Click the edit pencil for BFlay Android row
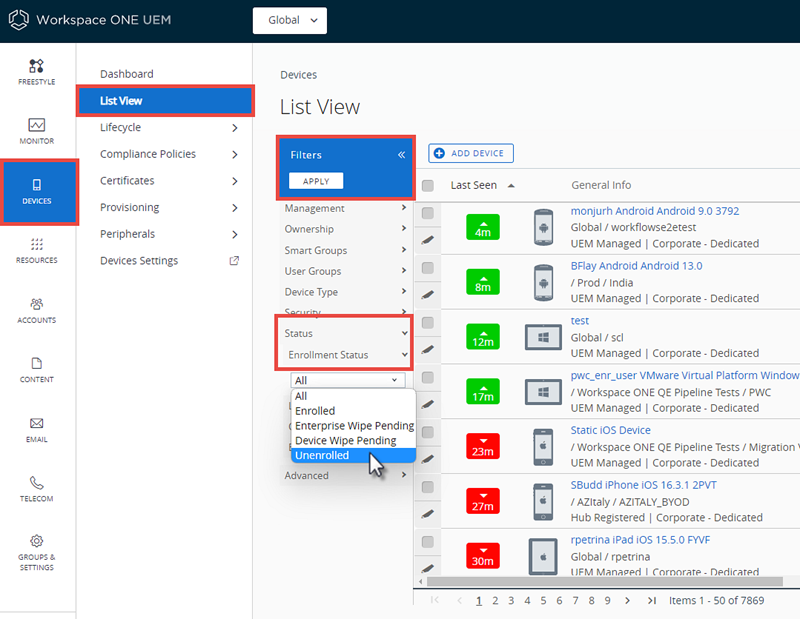800x619 pixels. coord(428,294)
